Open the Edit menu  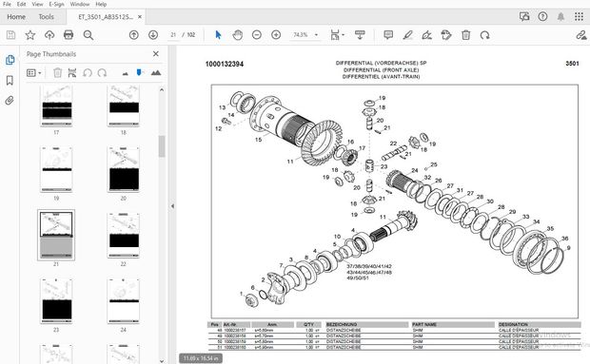pyautogui.click(x=22, y=4)
